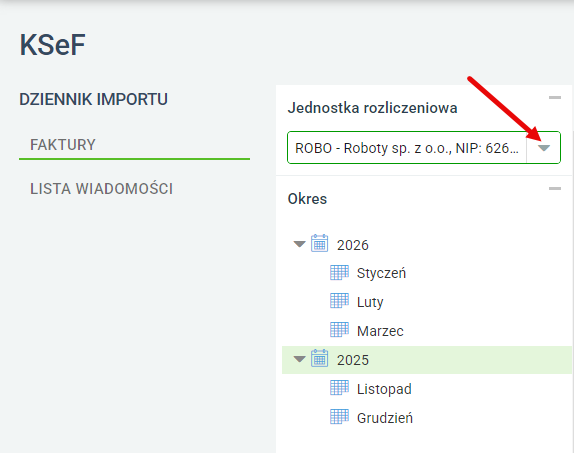
Task: Click the Marzec month grid icon
Action: pyautogui.click(x=339, y=330)
